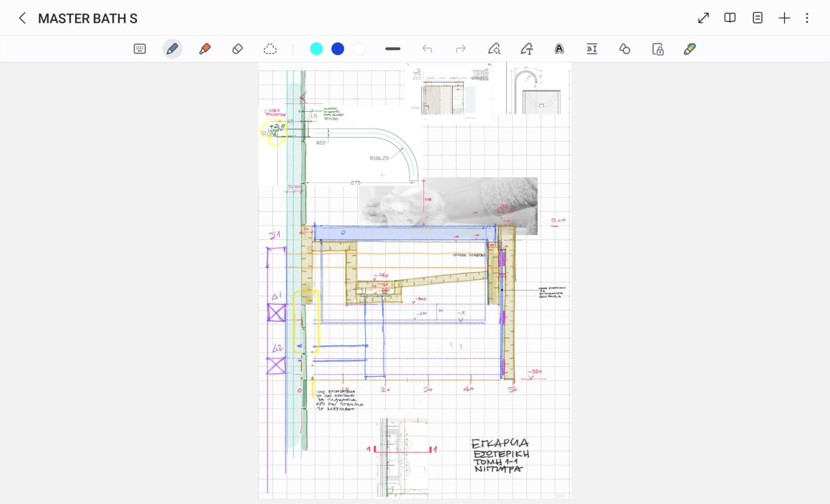
Task: Open the text size adjustment tool
Action: point(592,49)
